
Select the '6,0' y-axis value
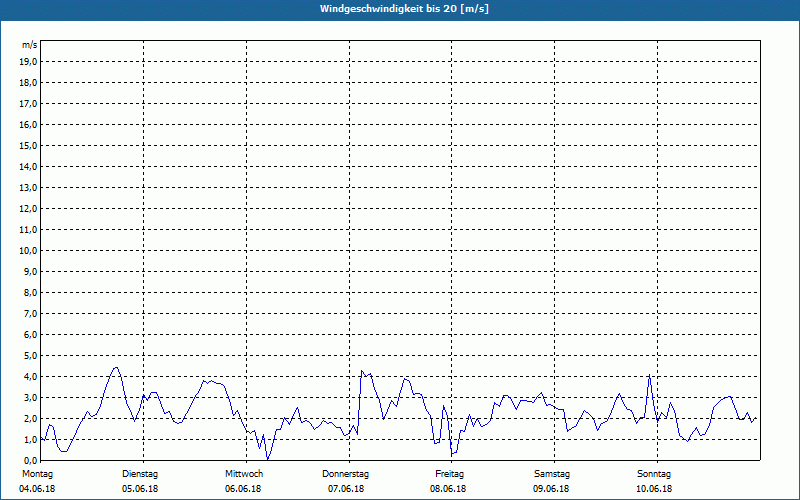[x=31, y=335]
